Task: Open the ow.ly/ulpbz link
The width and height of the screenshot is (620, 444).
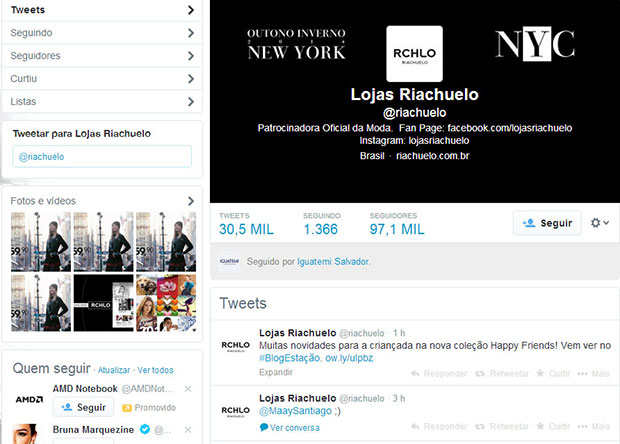Action: [349, 358]
